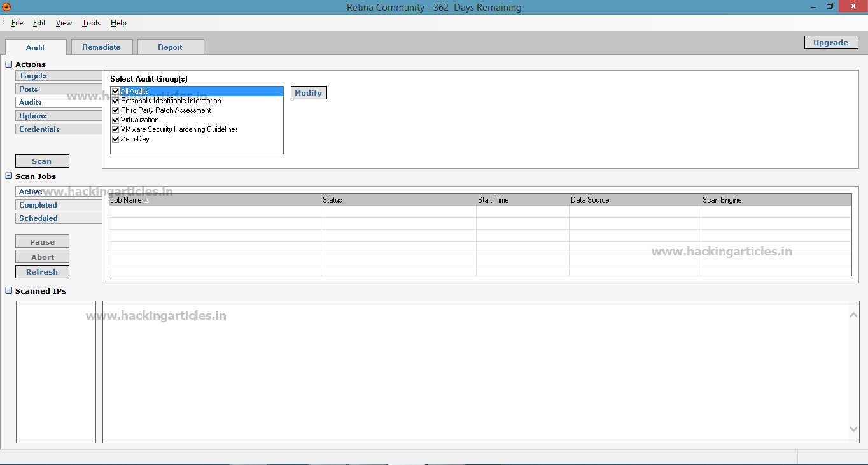868x465 pixels.
Task: Sort jobs by Start Time column
Action: pyautogui.click(x=522, y=200)
